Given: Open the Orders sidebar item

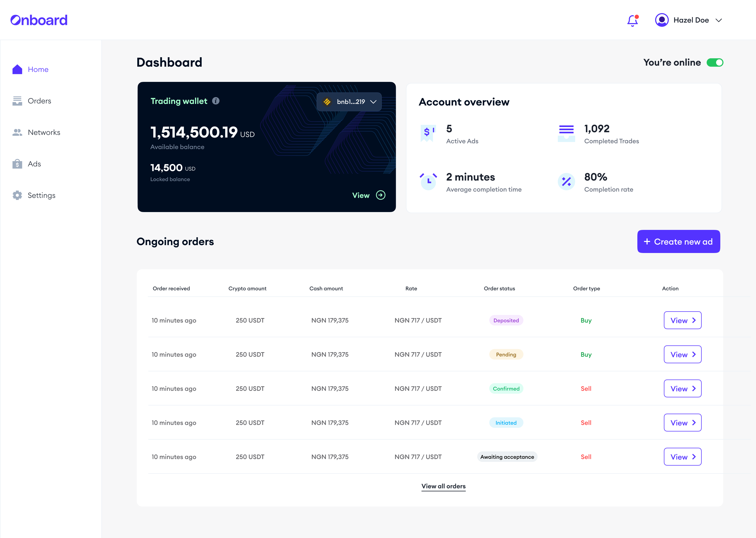Looking at the screenshot, I should click(31, 101).
